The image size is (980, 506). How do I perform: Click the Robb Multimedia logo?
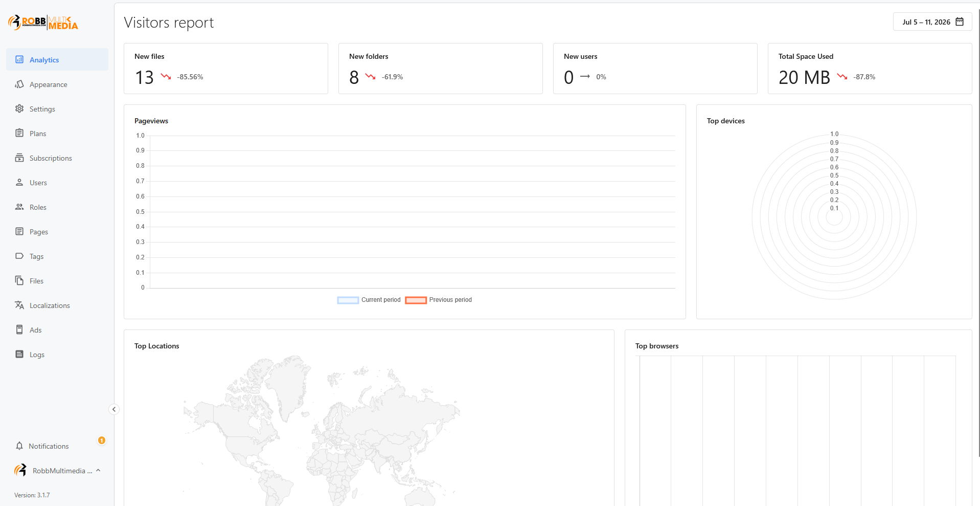43,23
